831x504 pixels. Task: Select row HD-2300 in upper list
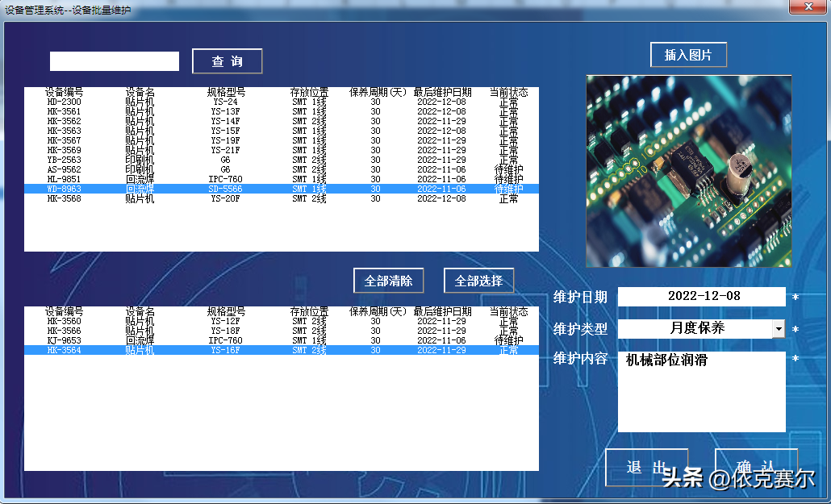coord(282,102)
